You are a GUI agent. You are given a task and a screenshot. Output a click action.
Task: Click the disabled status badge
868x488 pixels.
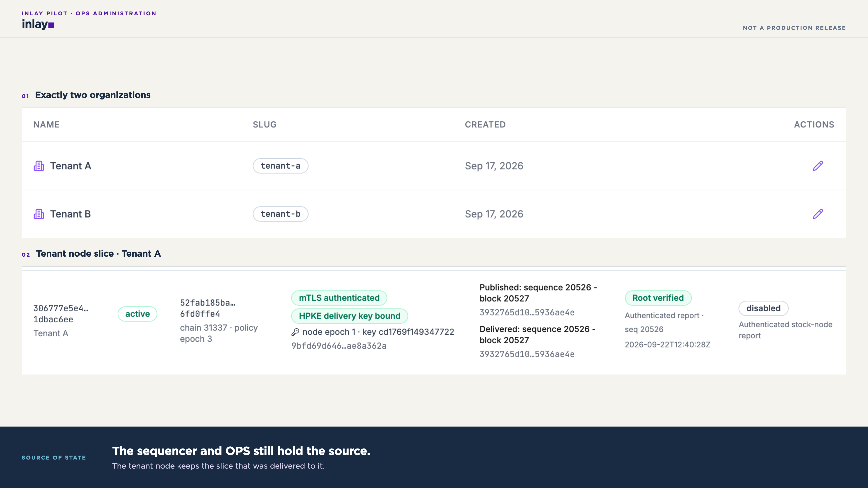[x=763, y=308]
